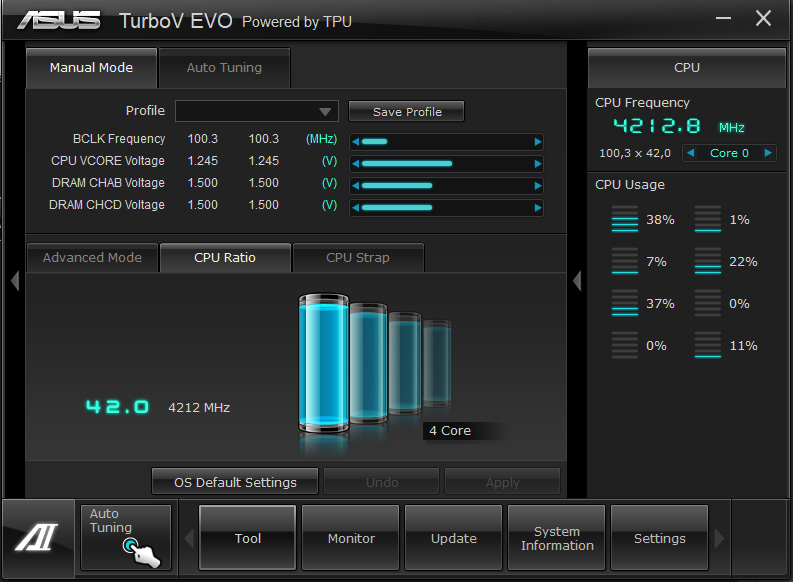
Task: Switch to Manual Mode tab
Action: coord(92,68)
